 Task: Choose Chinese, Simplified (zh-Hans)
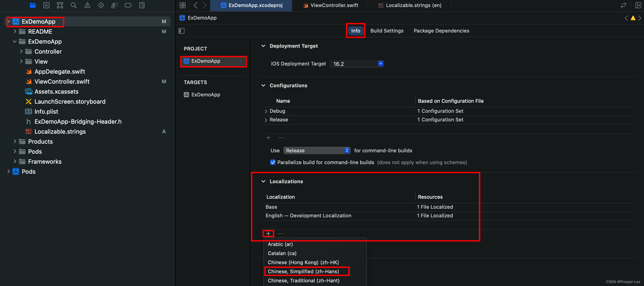click(x=315, y=271)
